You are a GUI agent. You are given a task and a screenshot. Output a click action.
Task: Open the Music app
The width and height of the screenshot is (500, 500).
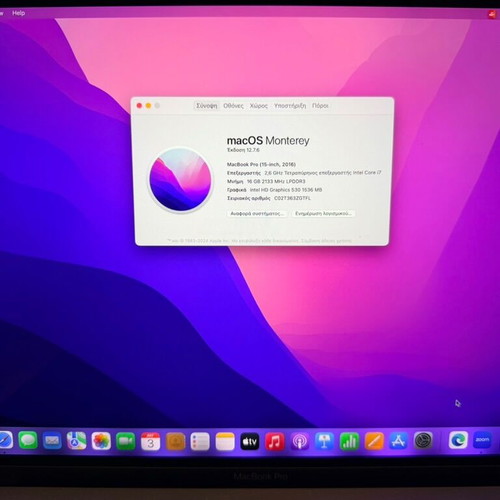pyautogui.click(x=275, y=442)
